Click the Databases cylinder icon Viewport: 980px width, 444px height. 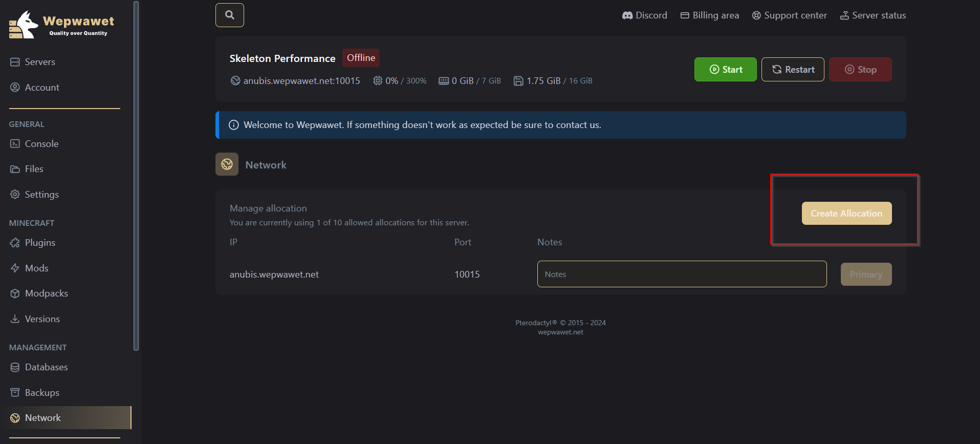click(15, 367)
